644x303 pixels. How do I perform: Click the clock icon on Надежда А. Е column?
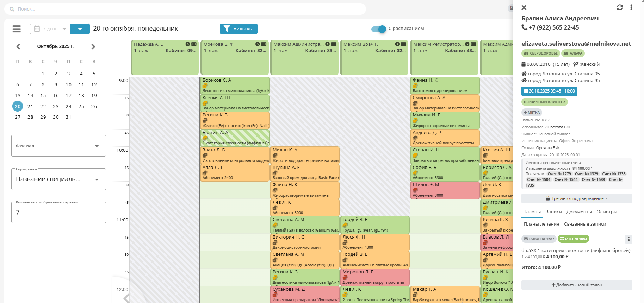click(188, 44)
